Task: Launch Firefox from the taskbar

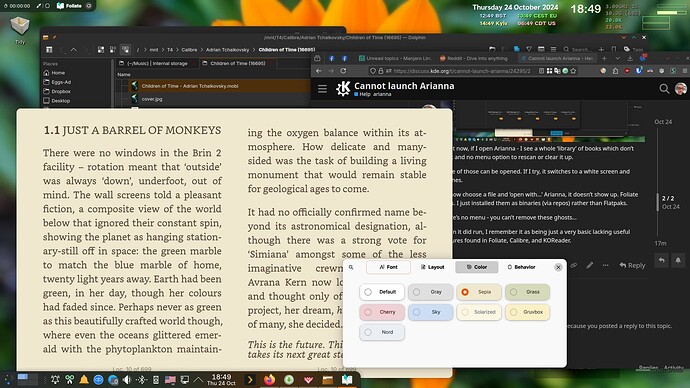Action: (269, 379)
